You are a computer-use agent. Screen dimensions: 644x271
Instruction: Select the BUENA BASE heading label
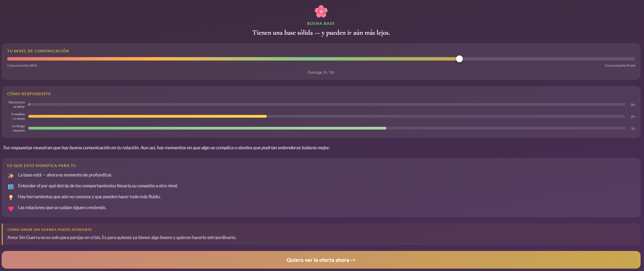click(x=321, y=23)
